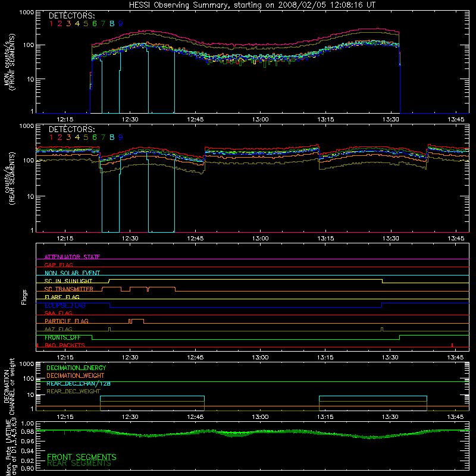The width and height of the screenshot is (476, 476).
Task: Select green detector '6' in rear segments legend
Action: tap(95, 137)
